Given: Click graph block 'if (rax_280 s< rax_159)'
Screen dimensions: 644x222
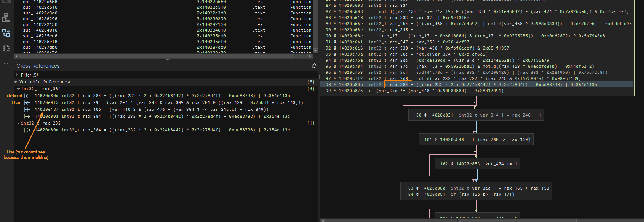Looking at the screenshot, I should coord(475,139).
